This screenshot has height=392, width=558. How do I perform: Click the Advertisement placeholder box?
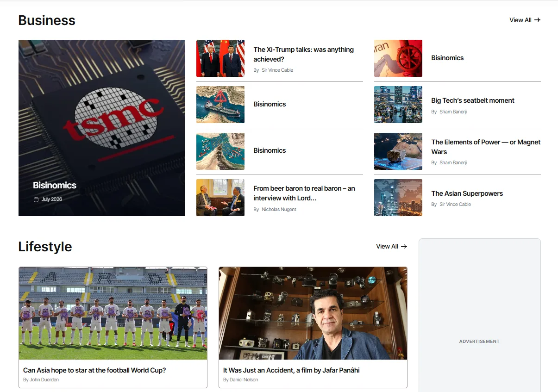480,315
